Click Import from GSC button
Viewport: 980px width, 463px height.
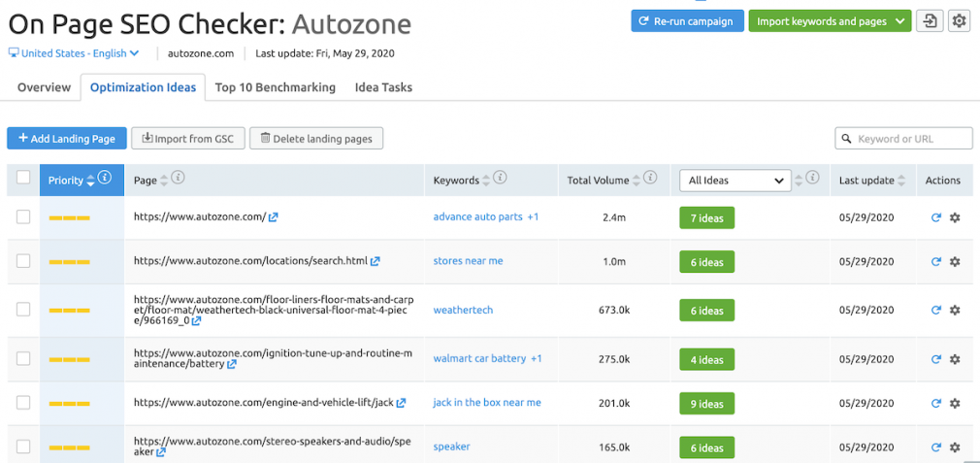188,139
